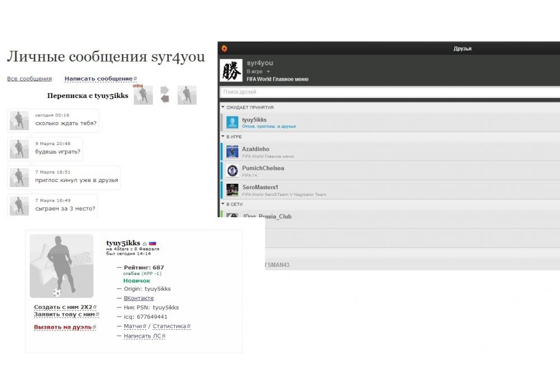The height and width of the screenshot is (392, 560).
Task: Click the 'Новичок' rank label
Action: click(x=137, y=281)
